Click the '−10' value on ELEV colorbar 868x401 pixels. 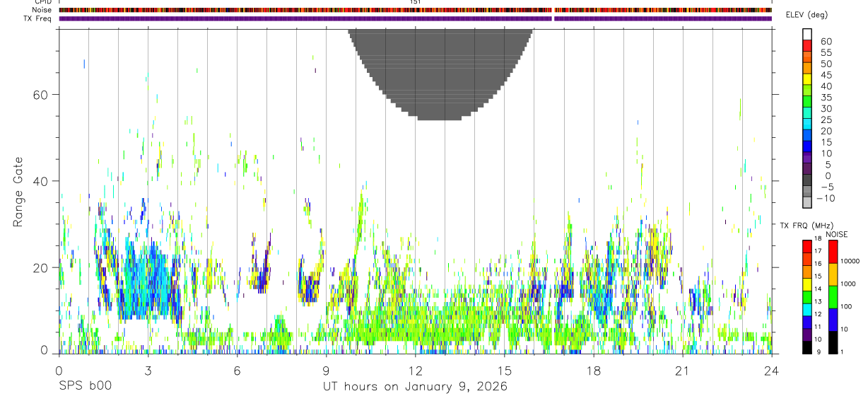824,198
